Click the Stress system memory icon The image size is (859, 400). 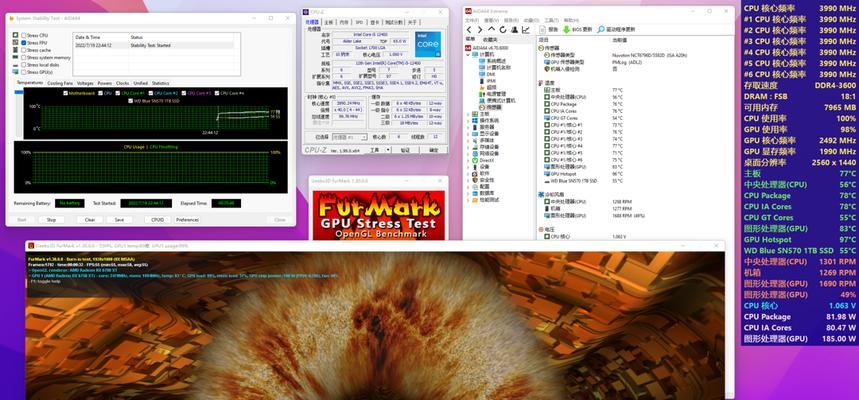pyautogui.click(x=16, y=57)
